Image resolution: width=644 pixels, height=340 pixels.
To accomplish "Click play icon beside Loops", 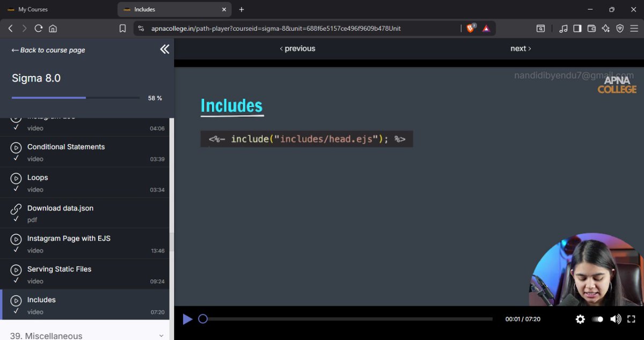I will click(x=16, y=177).
